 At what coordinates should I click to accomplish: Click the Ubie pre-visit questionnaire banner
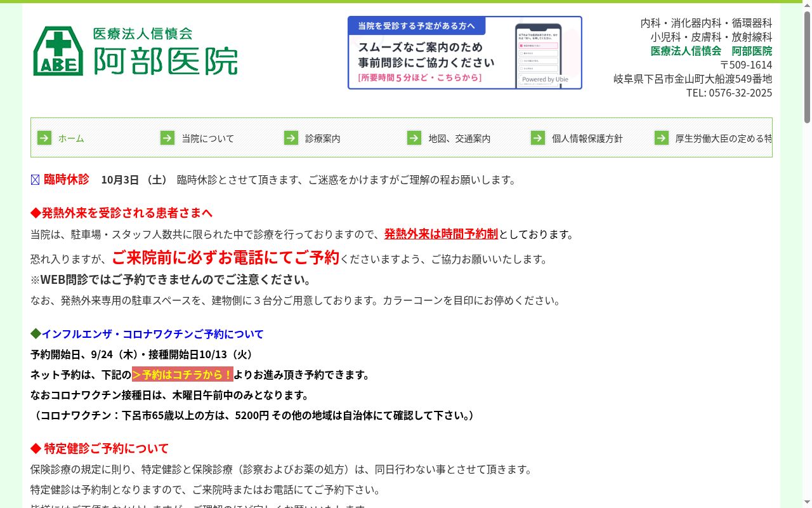465,53
